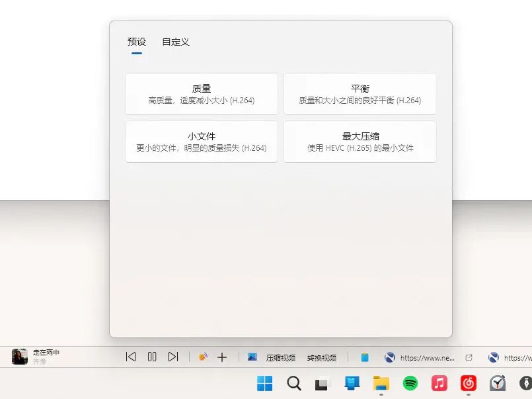The image size is (532, 399).
Task: Click the album art thumbnail for 走在雨中
Action: point(20,357)
